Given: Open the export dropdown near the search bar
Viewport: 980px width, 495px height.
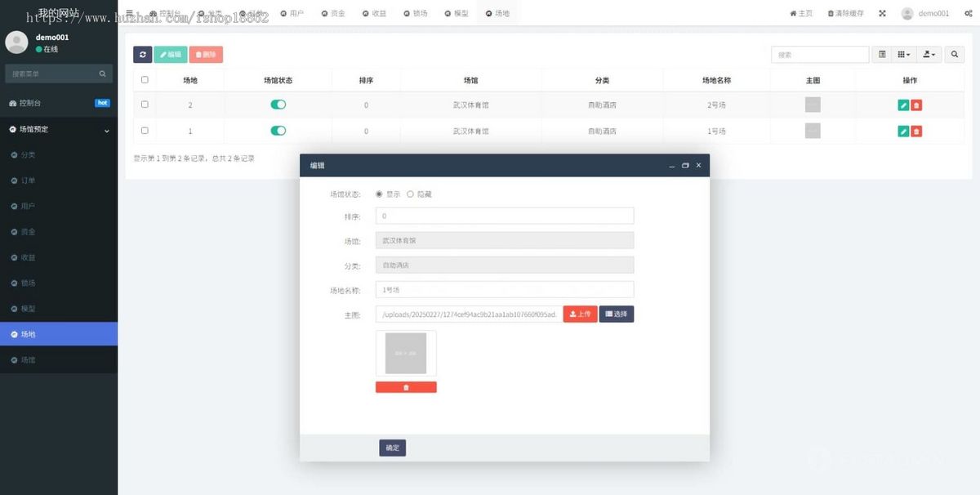Looking at the screenshot, I should [928, 54].
